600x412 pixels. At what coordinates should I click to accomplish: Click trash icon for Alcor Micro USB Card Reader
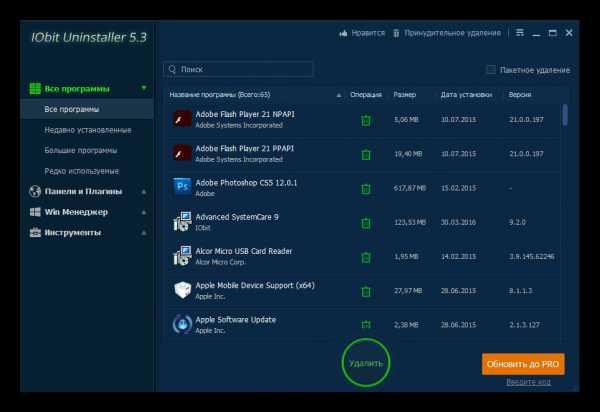tap(366, 257)
